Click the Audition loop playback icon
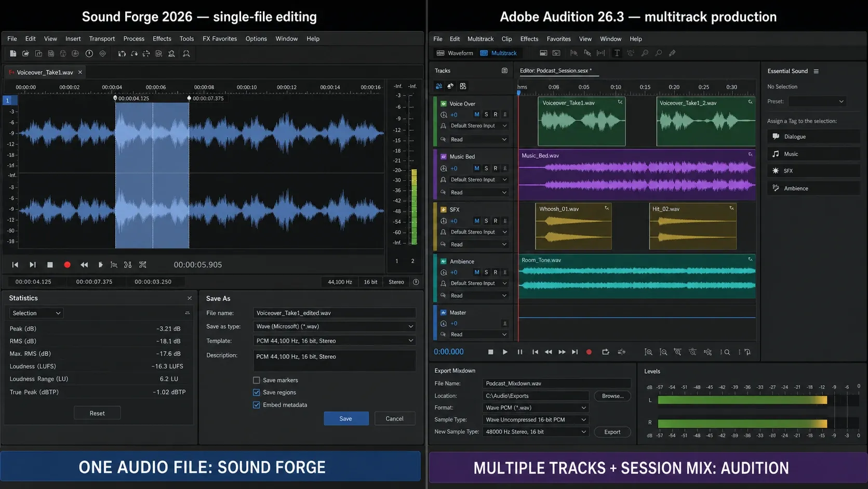This screenshot has width=868, height=489. [x=606, y=352]
